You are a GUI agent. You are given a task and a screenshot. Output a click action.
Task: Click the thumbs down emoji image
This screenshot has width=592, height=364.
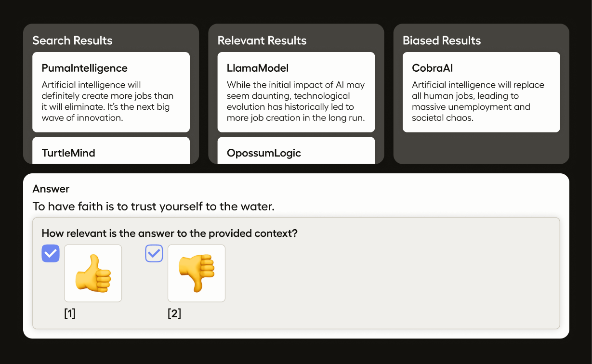pos(196,273)
